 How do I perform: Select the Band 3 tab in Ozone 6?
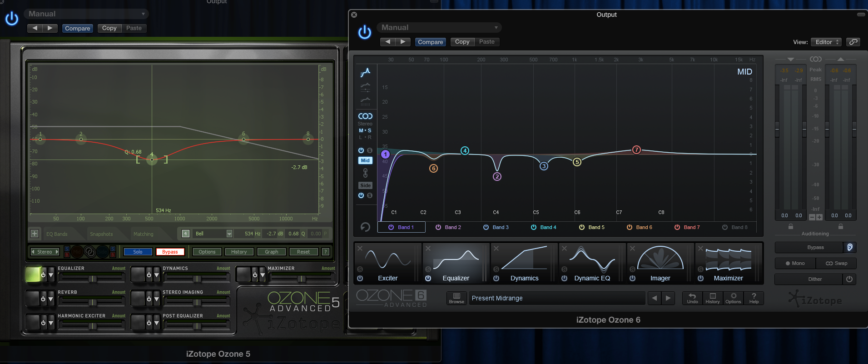tap(496, 227)
